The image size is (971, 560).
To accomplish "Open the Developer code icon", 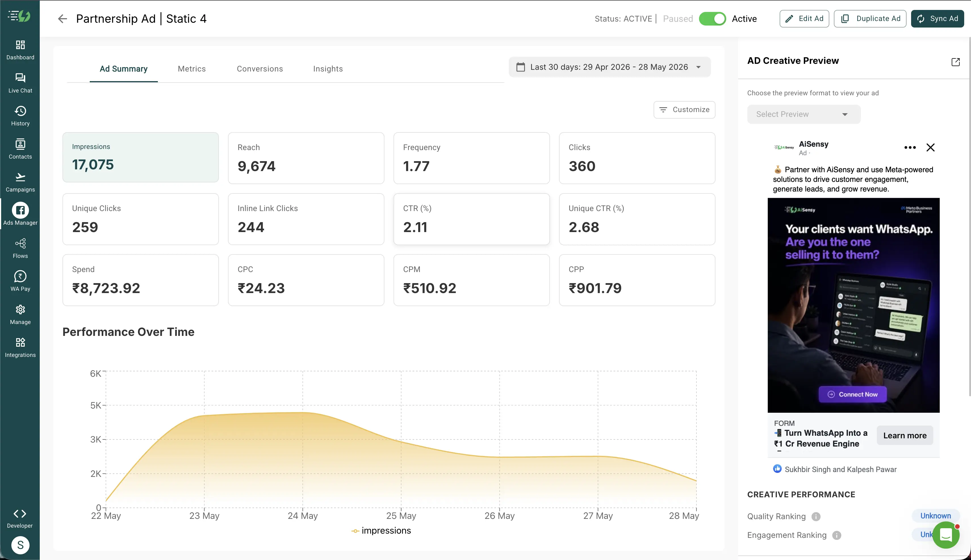I will point(20,514).
